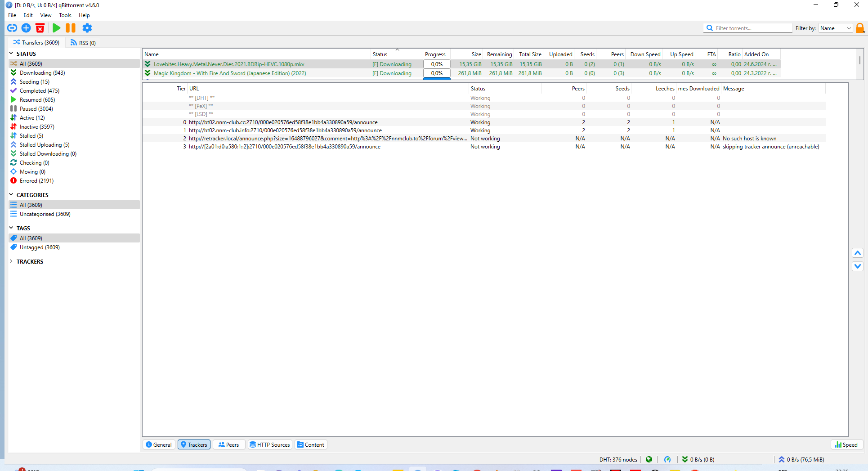This screenshot has height=471, width=868.
Task: Select Checking (0) status filter
Action: pyautogui.click(x=74, y=163)
